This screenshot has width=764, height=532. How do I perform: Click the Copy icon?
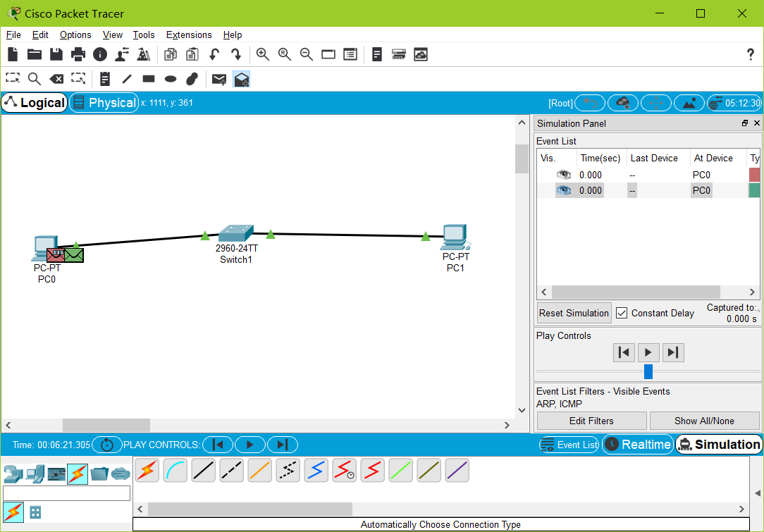click(x=171, y=54)
